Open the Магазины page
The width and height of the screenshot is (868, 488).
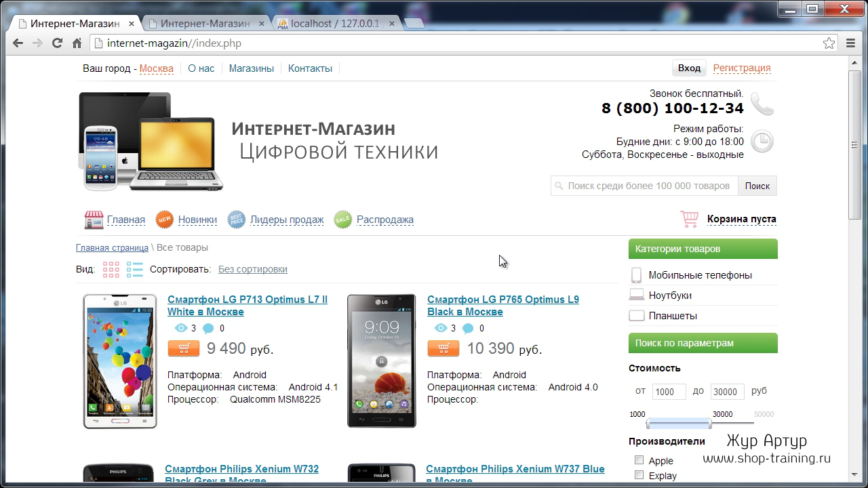[252, 68]
